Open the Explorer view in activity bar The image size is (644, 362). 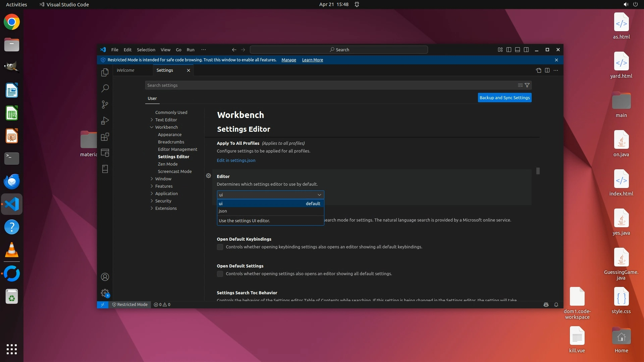(105, 72)
